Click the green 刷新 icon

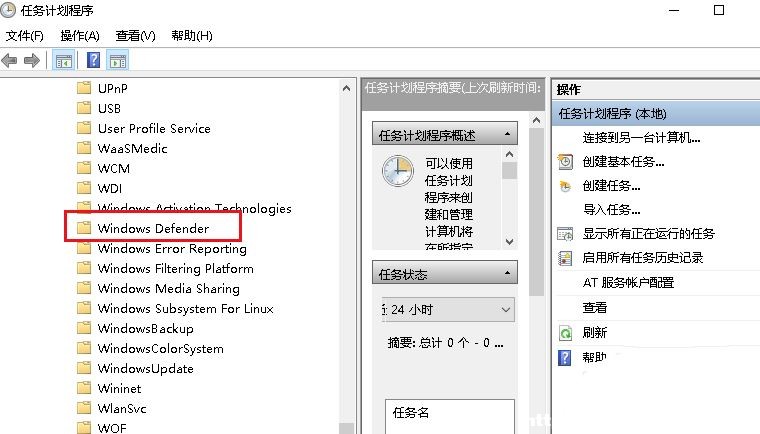[565, 333]
